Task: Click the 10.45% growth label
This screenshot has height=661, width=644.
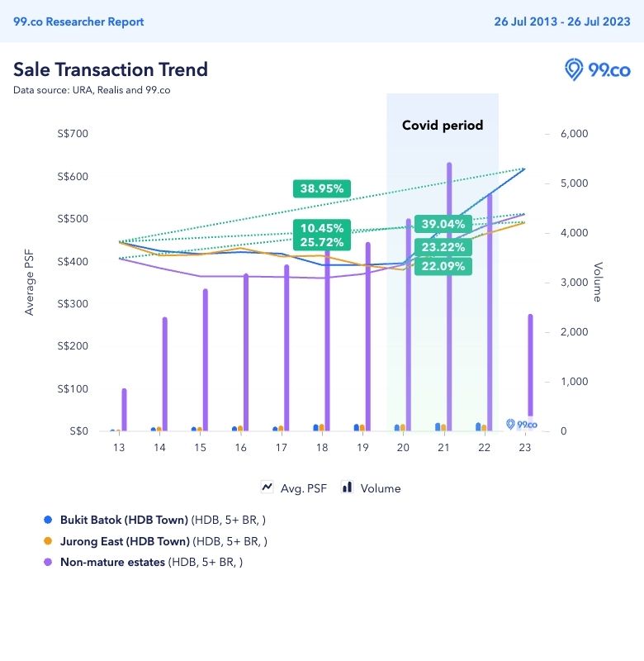Action: 322,228
